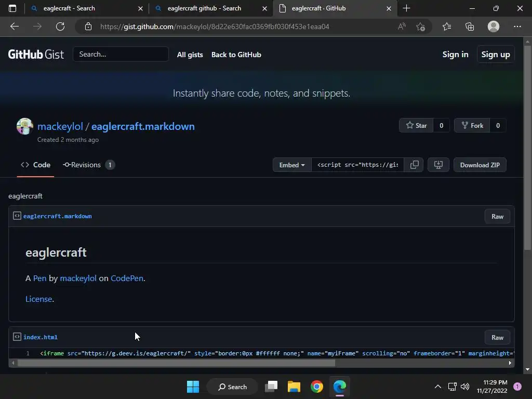Click the mackeylol avatar image
The height and width of the screenshot is (399, 532).
pos(25,126)
